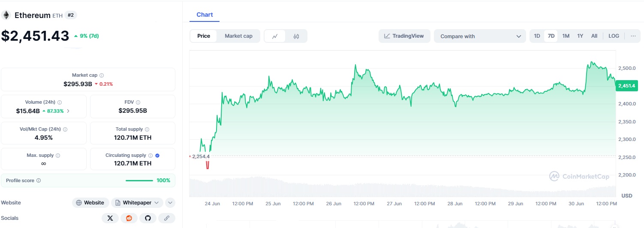Open the X (Twitter) social link

[x=110, y=218]
